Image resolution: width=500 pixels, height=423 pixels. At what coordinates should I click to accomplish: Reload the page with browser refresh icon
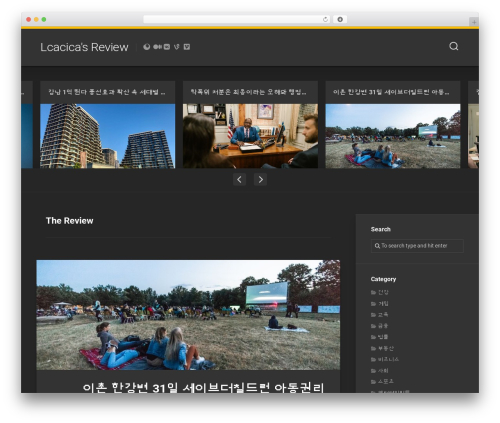(325, 19)
